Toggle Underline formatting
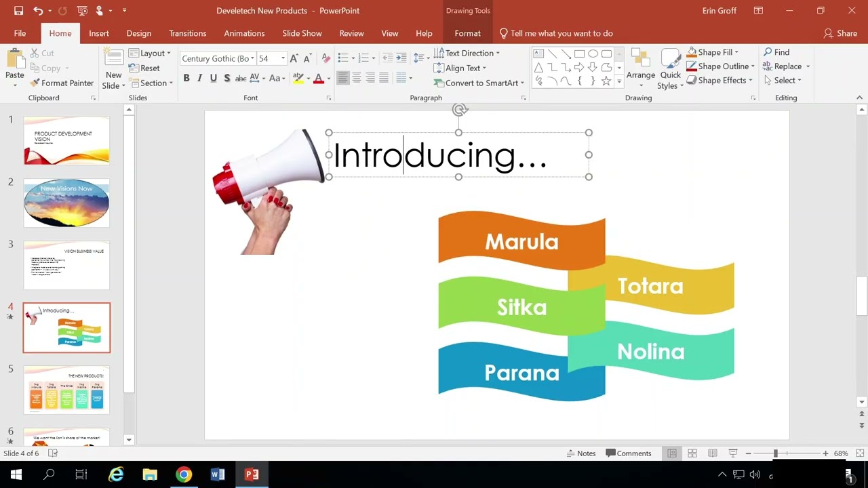Viewport: 868px width, 488px height. 214,78
